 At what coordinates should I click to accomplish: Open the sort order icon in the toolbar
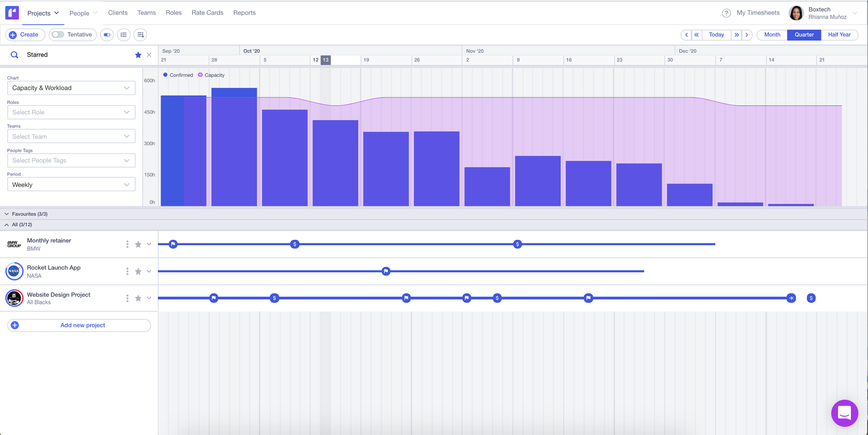[x=140, y=35]
